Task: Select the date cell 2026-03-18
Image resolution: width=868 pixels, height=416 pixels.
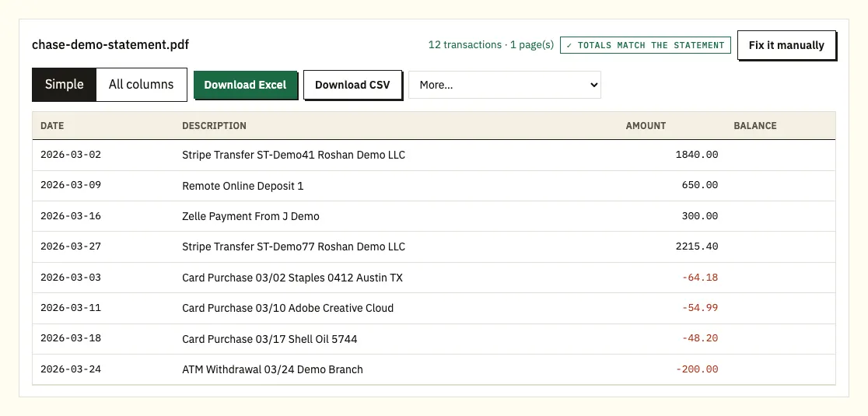Action: (71, 338)
